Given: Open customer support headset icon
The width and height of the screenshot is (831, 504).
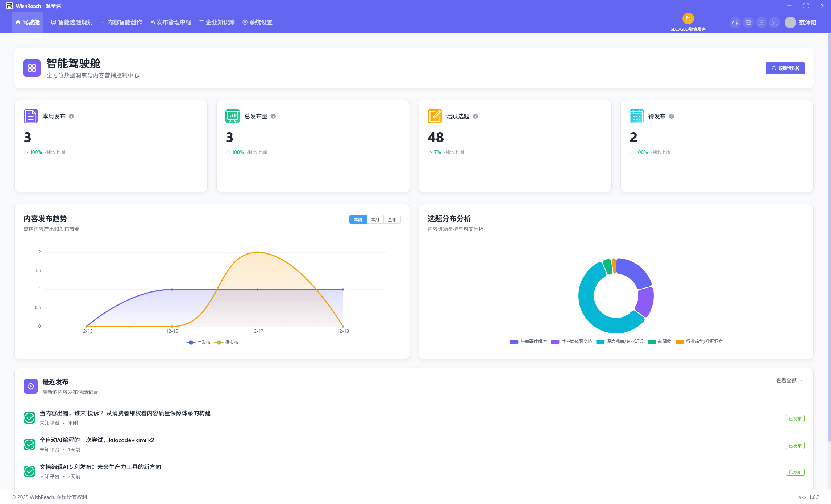Looking at the screenshot, I should [735, 22].
